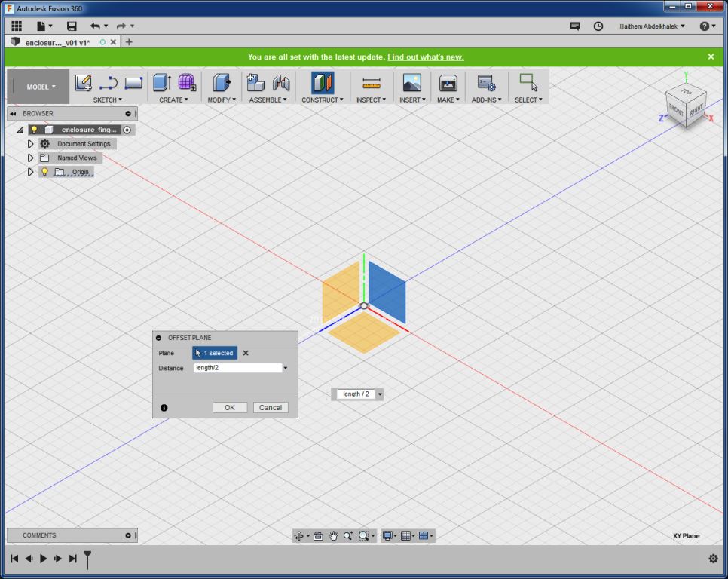This screenshot has height=579, width=728.
Task: Open the Distance field dropdown arrow
Action: click(286, 368)
